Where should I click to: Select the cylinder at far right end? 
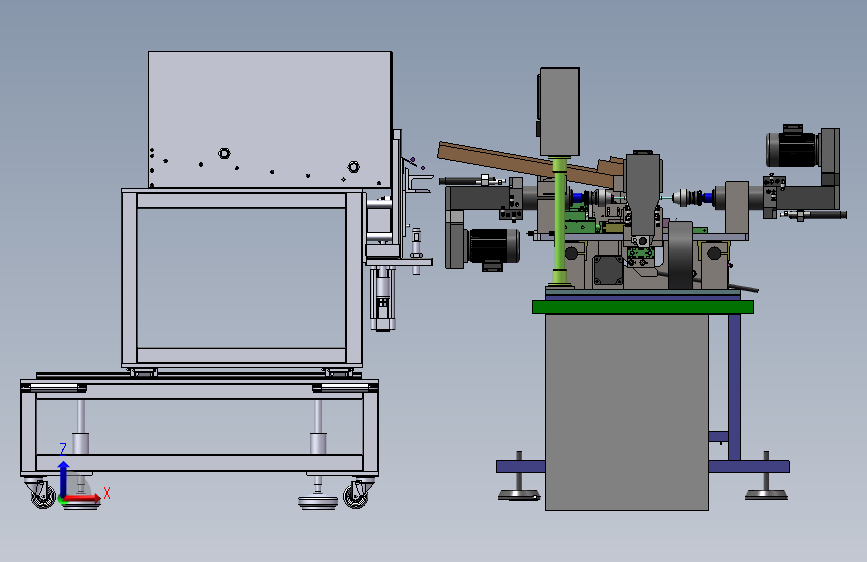813,215
